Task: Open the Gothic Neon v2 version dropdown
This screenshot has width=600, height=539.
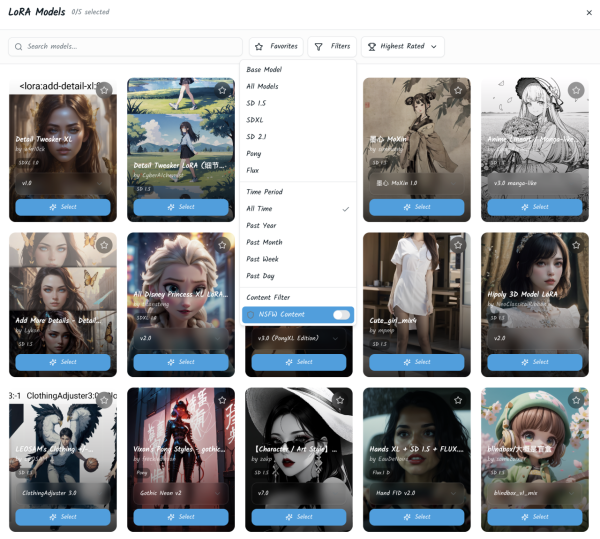Action: [181, 493]
